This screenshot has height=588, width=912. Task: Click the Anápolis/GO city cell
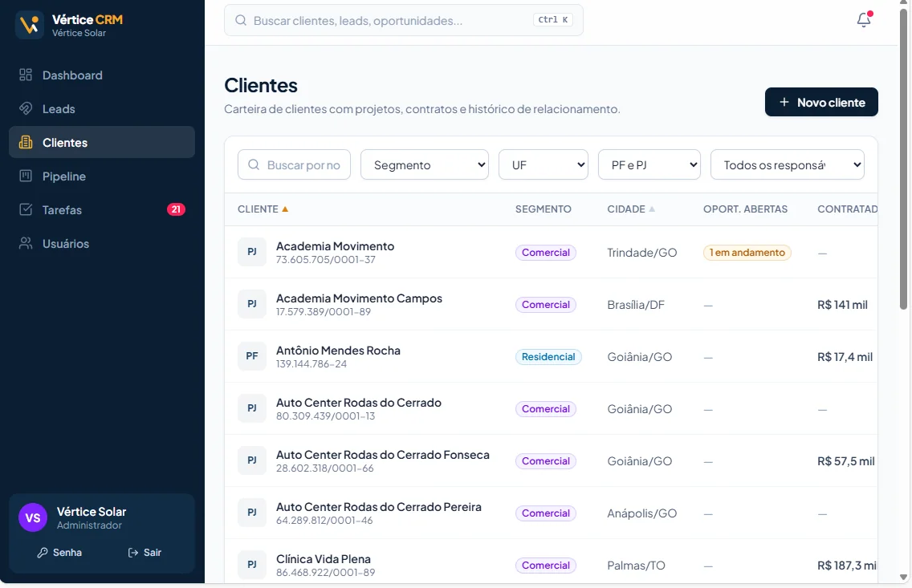(642, 513)
